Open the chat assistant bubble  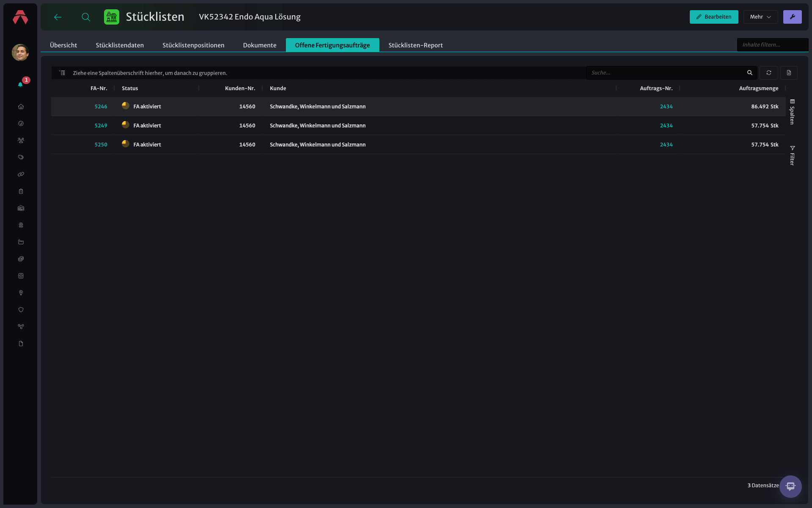(x=790, y=486)
